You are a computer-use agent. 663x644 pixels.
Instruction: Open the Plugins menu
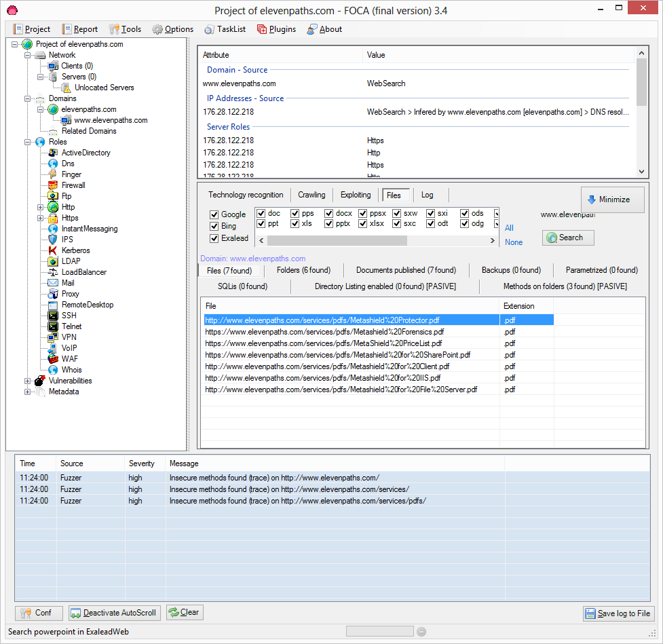tap(276, 29)
